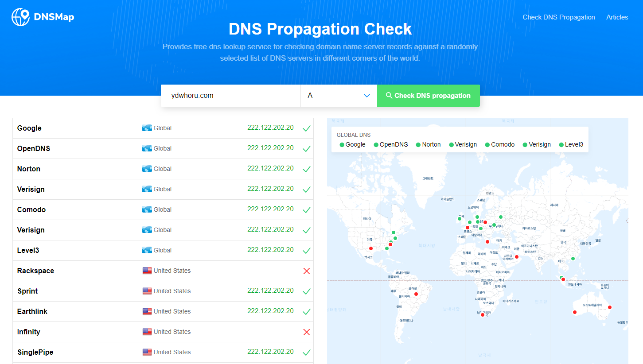Click the Check DNS propagation button
This screenshot has height=364, width=643.
(429, 96)
